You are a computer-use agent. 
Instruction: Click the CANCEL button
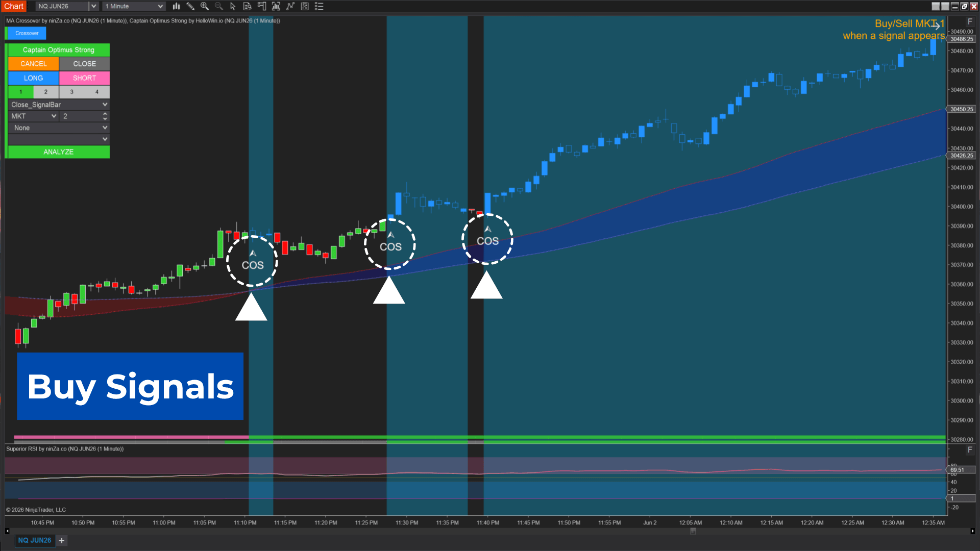pyautogui.click(x=33, y=64)
